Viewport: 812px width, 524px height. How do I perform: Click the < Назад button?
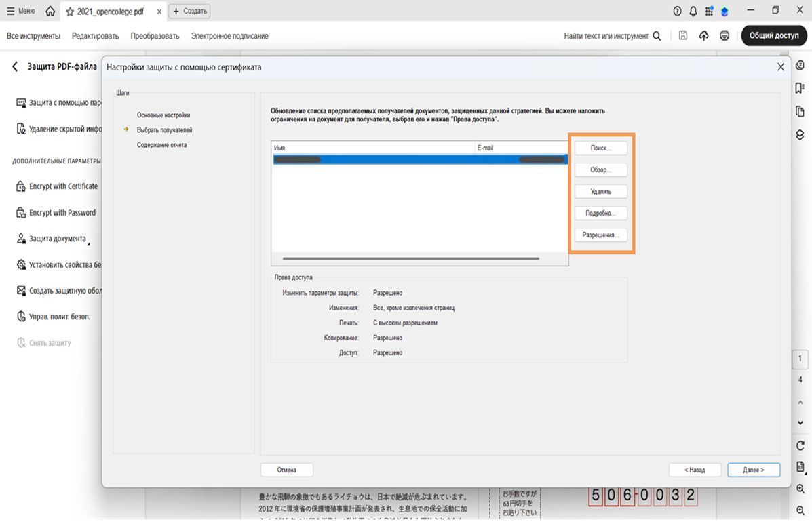tap(695, 470)
